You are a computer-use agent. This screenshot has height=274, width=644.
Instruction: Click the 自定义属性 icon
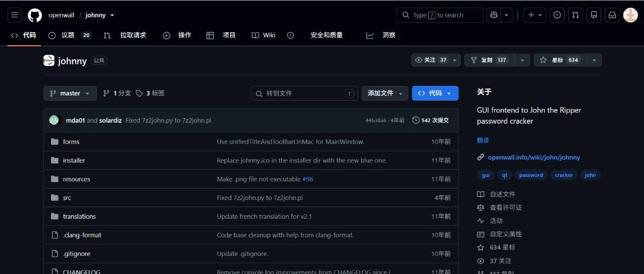click(x=480, y=234)
